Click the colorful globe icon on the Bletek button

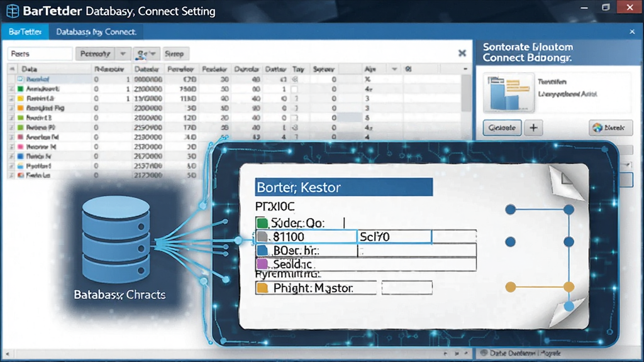click(597, 128)
